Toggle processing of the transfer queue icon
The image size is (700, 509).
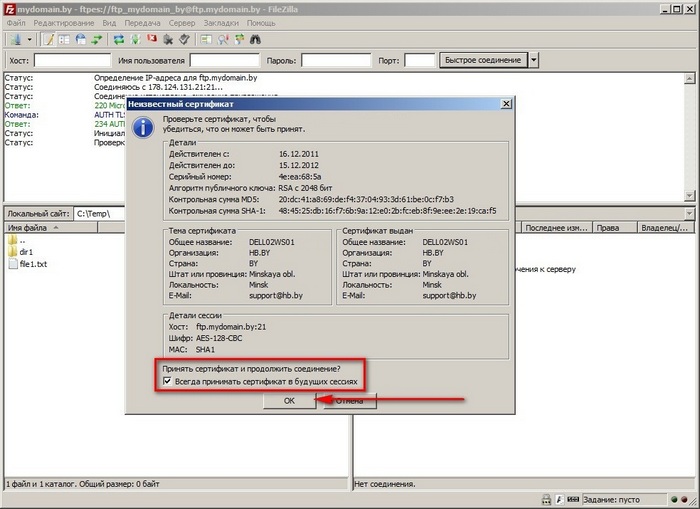135,40
